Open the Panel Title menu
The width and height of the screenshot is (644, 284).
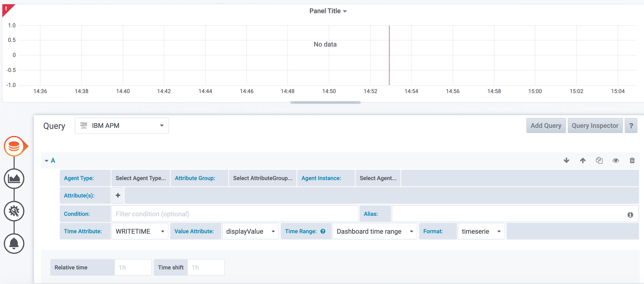click(328, 11)
